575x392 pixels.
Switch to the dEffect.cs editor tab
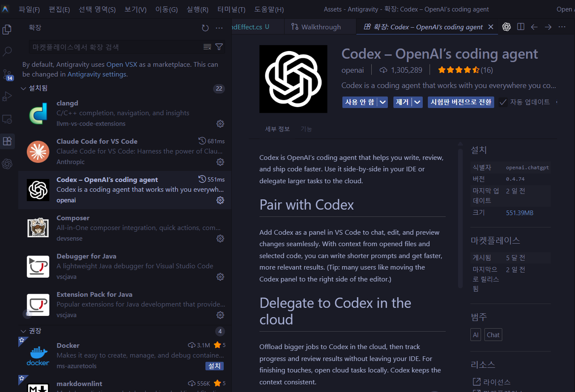250,27
